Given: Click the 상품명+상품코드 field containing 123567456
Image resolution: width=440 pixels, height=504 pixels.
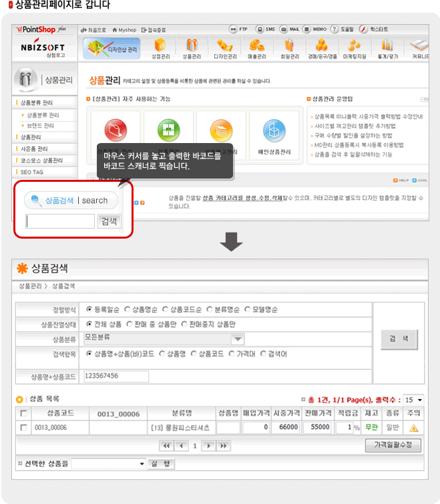Looking at the screenshot, I should [x=116, y=376].
